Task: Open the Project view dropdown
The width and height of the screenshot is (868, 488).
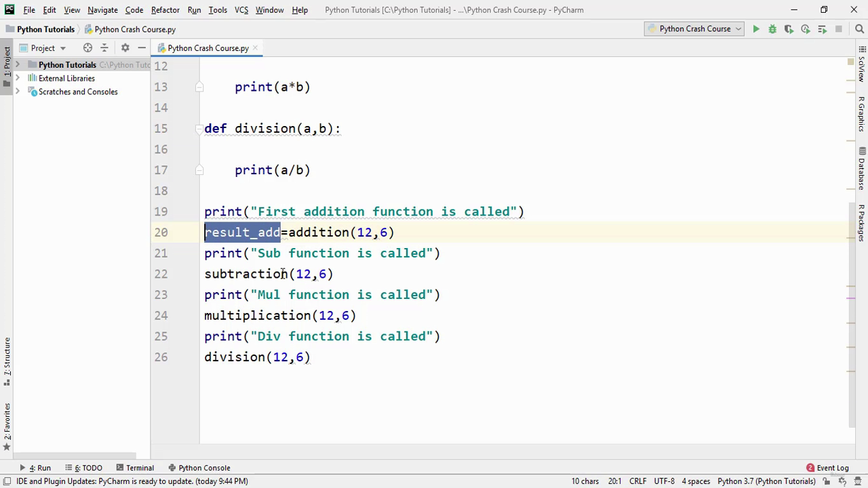Action: [48, 48]
